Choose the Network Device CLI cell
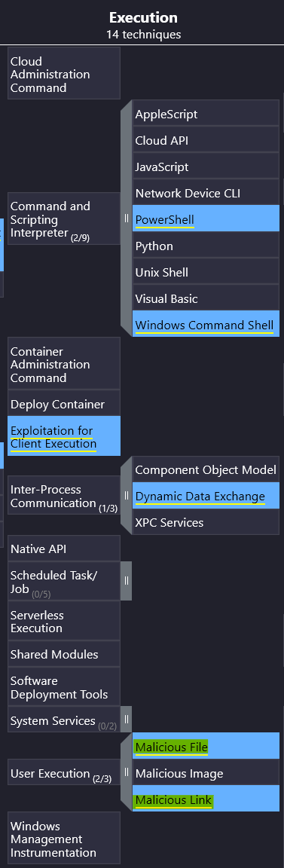 click(206, 193)
